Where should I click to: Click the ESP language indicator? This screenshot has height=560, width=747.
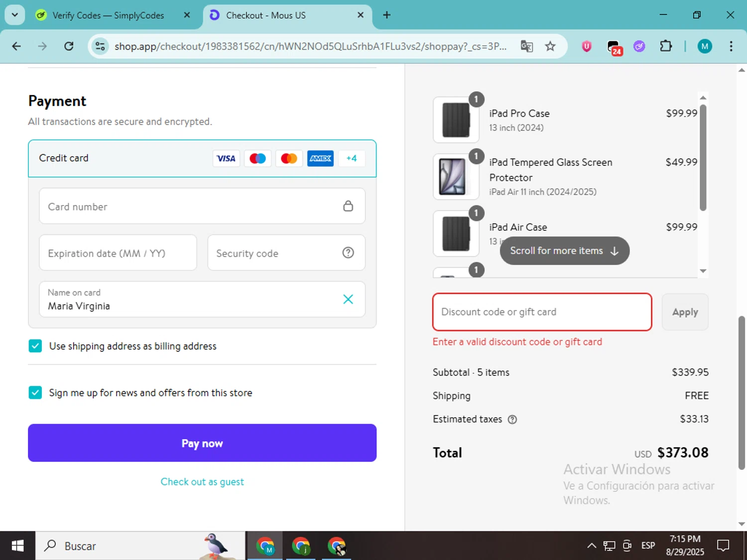648,546
